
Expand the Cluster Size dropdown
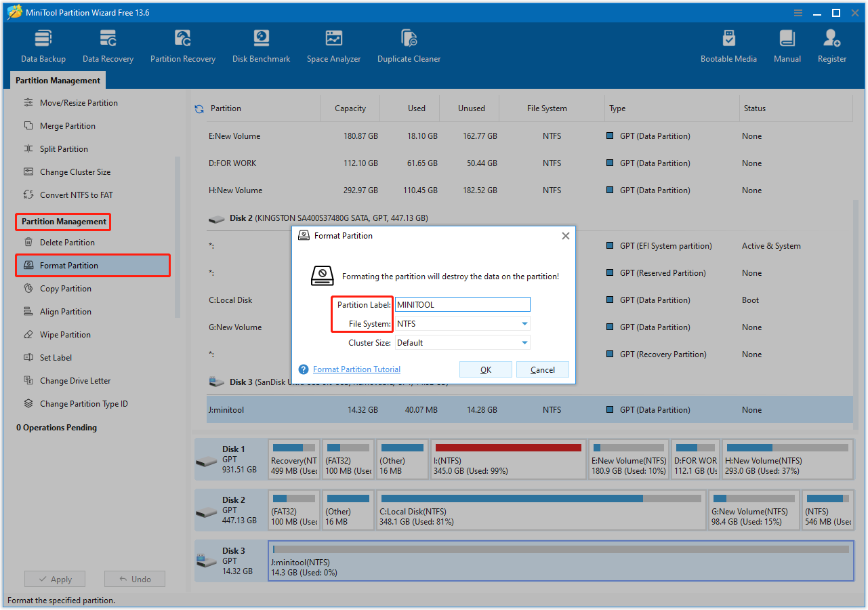tap(524, 342)
